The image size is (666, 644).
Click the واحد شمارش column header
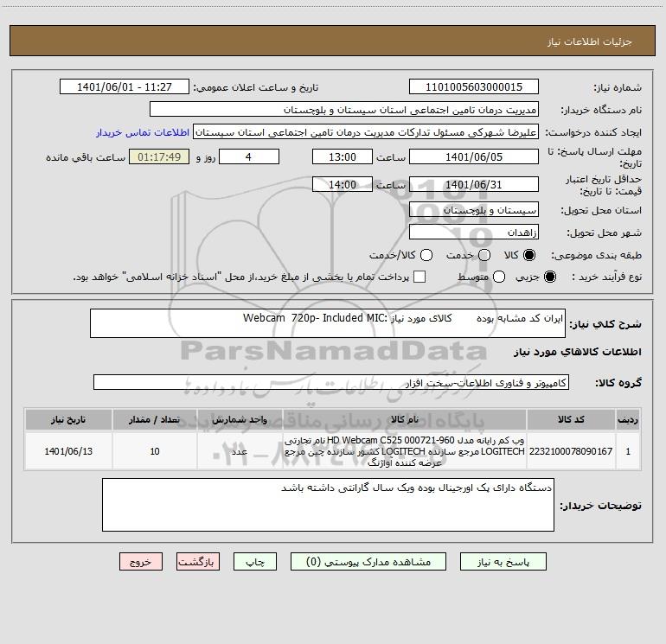[x=240, y=420]
